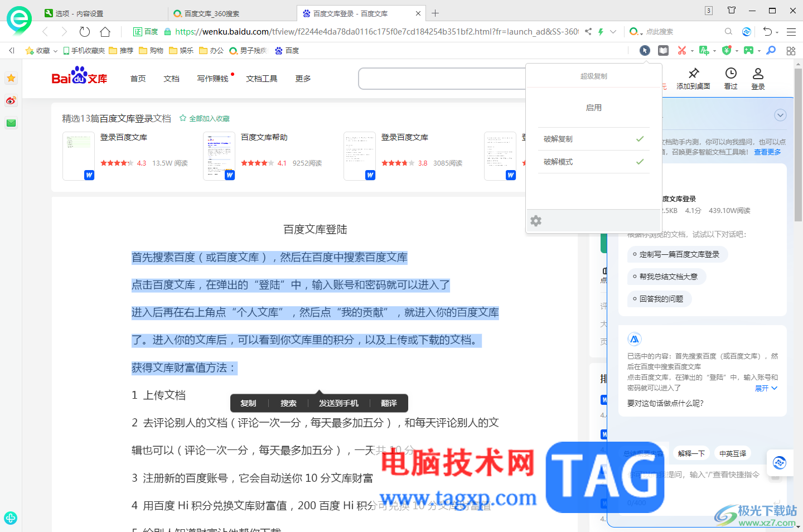This screenshot has width=803, height=532.
Task: Click the Baidu Wenku logo
Action: [79, 76]
